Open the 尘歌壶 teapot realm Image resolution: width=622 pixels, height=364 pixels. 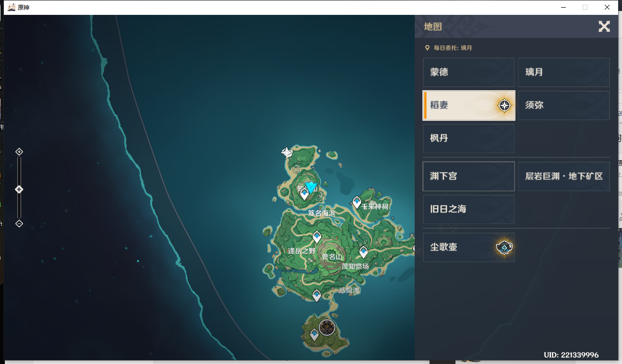click(x=468, y=247)
